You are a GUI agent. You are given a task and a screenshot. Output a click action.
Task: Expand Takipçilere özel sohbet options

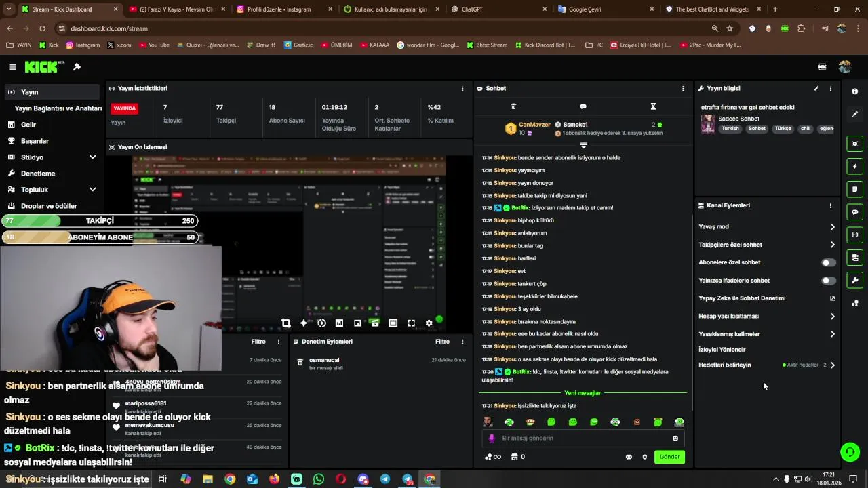coord(833,245)
